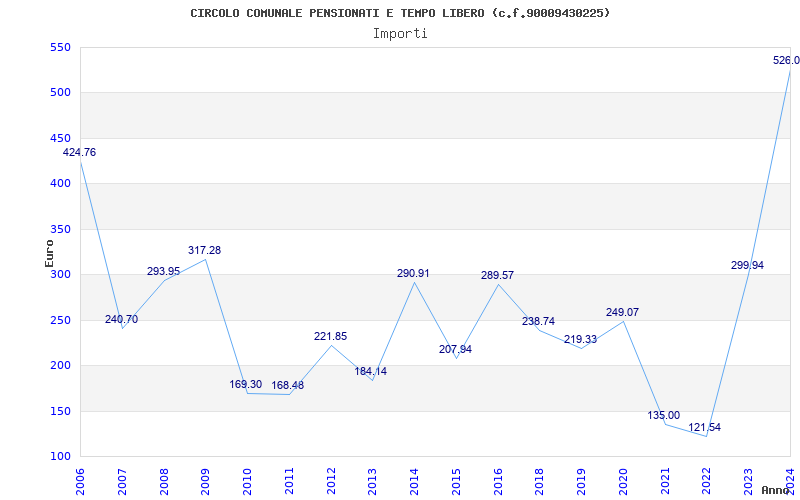This screenshot has height=500, width=800.
Task: Select year 2006 on the x-axis
Action: 81,478
